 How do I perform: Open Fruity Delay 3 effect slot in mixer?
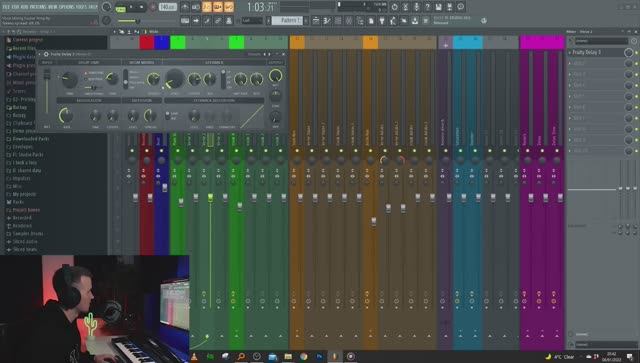pos(596,52)
